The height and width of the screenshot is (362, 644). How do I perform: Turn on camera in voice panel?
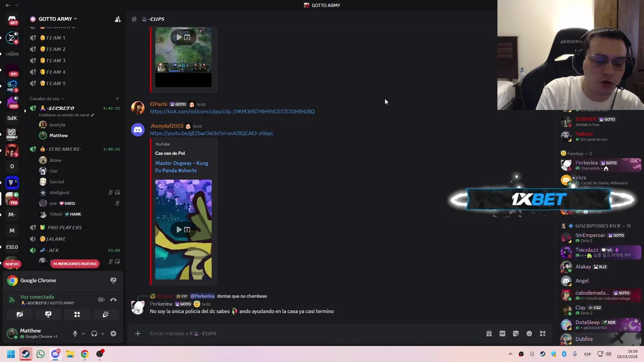coord(20,314)
